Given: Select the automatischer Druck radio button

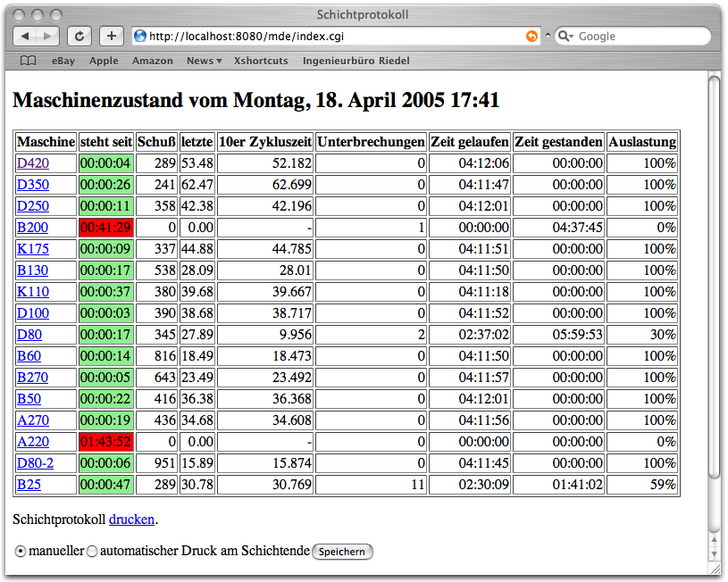Looking at the screenshot, I should [92, 552].
